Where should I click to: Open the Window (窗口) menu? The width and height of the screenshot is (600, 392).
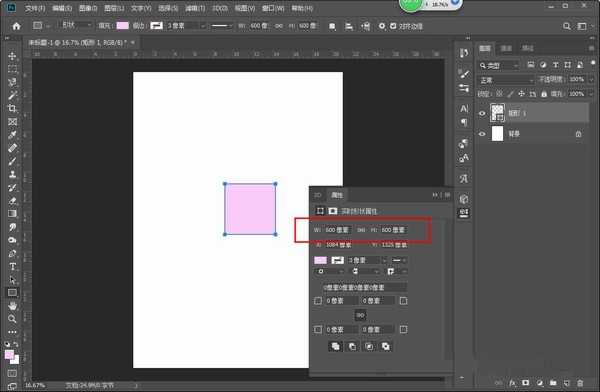click(273, 8)
